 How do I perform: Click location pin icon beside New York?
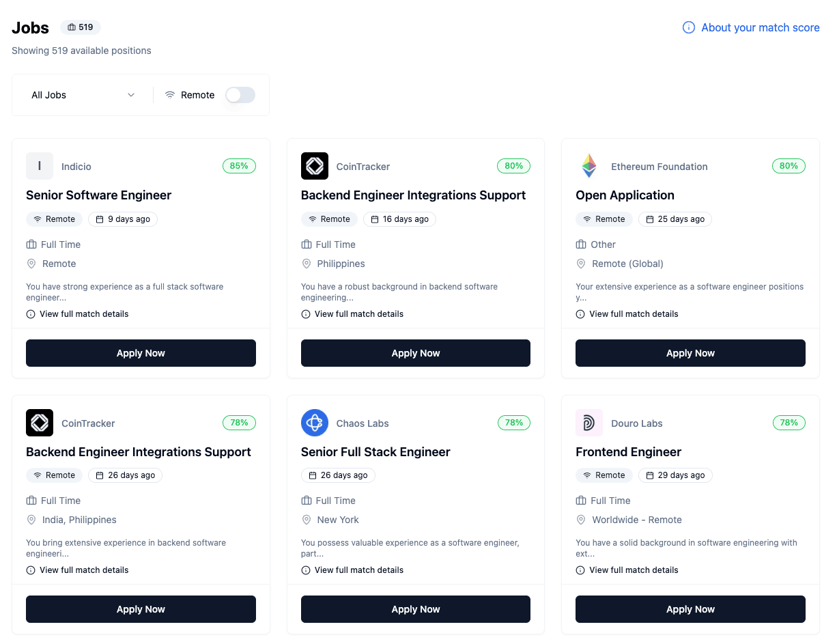(306, 520)
